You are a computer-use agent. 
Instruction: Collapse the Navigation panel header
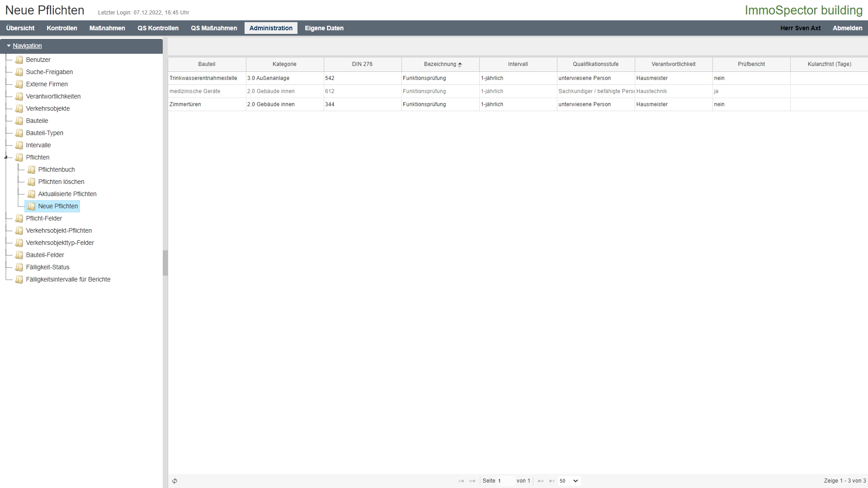pos(27,46)
